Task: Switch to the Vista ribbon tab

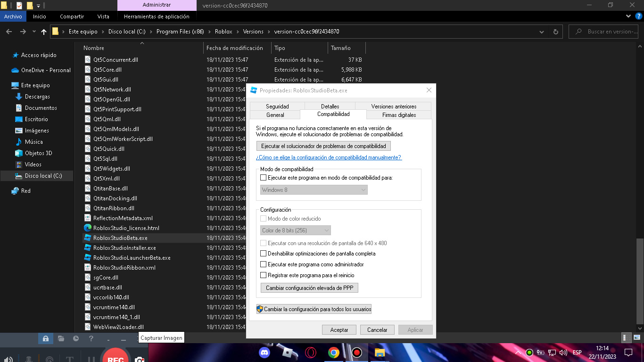Action: tap(103, 16)
